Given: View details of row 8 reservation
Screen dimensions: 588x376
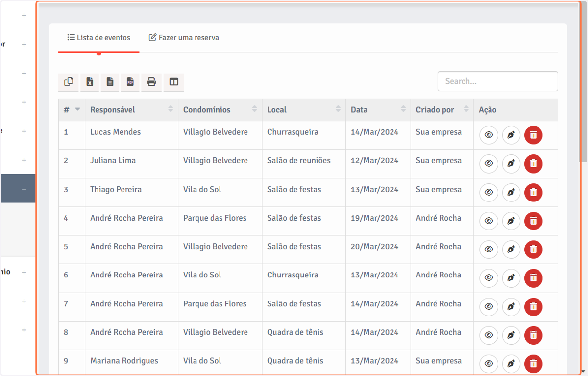Looking at the screenshot, I should click(x=489, y=335).
